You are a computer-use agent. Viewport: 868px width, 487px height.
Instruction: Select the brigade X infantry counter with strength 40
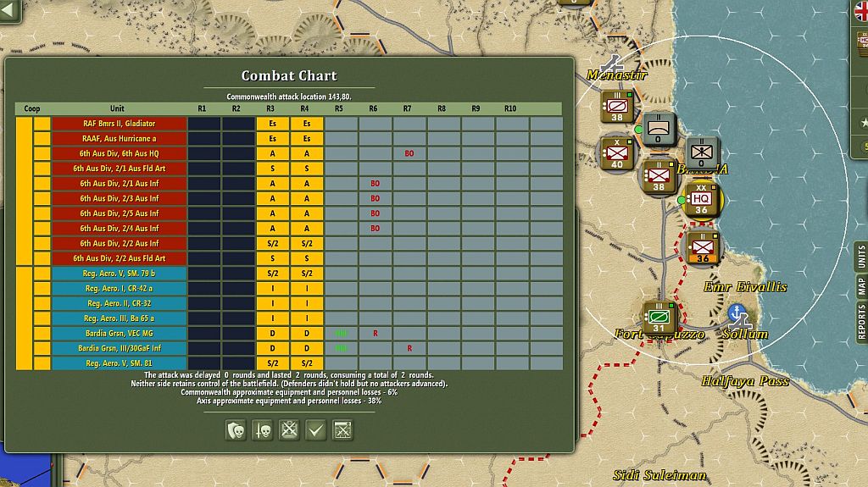[x=617, y=152]
